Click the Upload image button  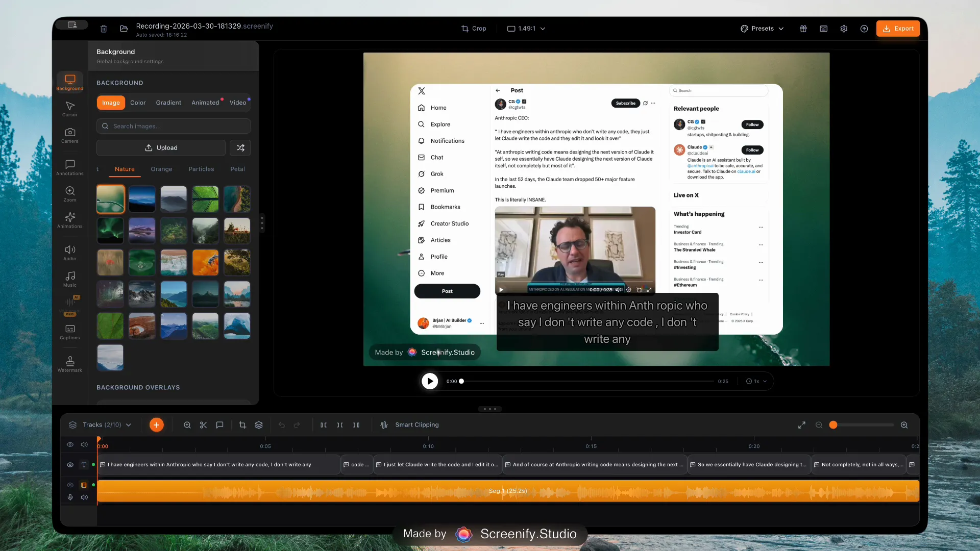coord(161,148)
